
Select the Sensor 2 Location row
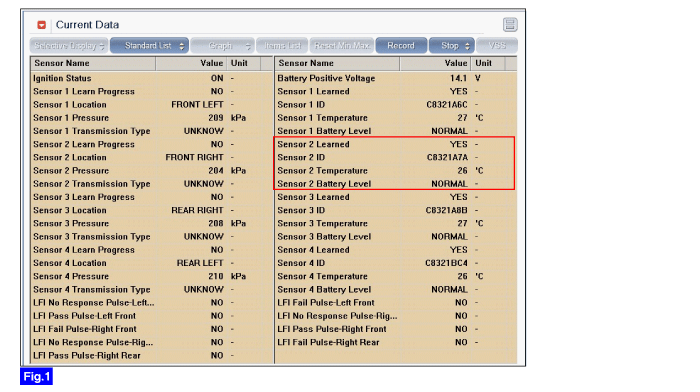(152, 157)
